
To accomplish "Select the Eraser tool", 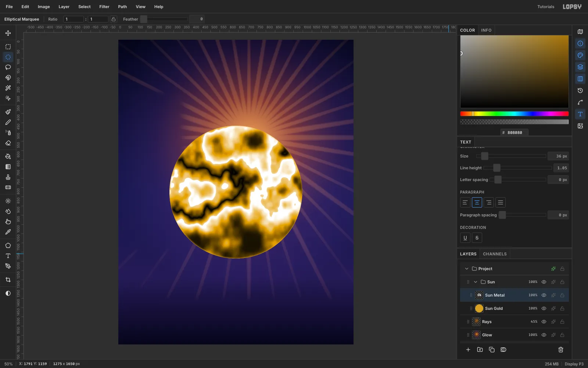I will point(8,143).
